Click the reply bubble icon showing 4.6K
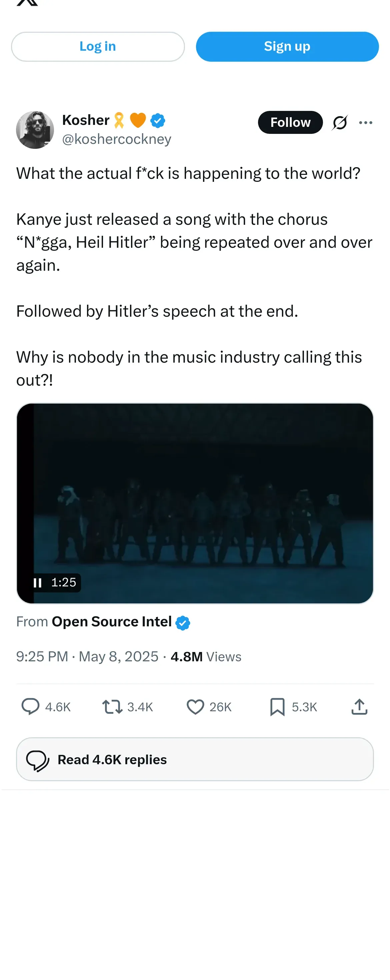This screenshot has width=390, height=980. tap(30, 707)
